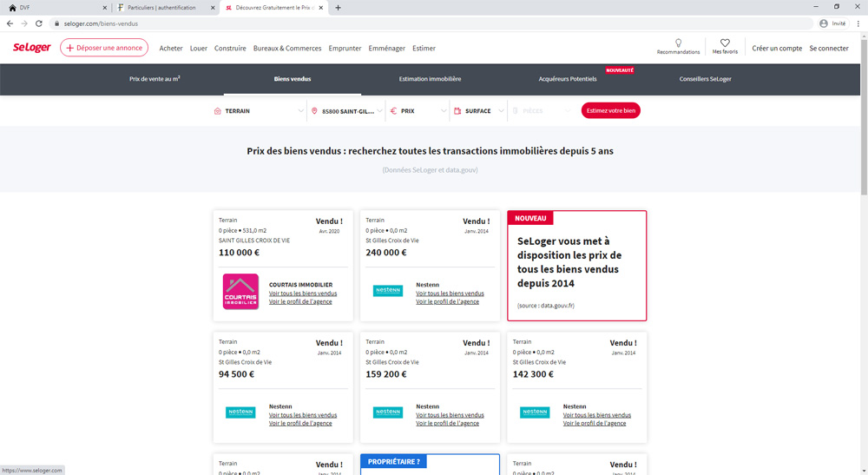Close the Particuliers authentification tab
This screenshot has height=475, width=868.
(x=213, y=8)
